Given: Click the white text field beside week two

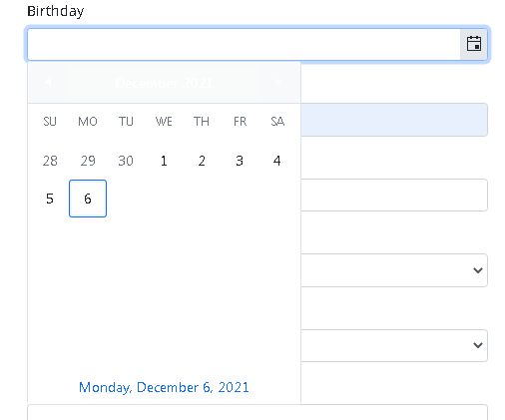Looking at the screenshot, I should (394, 195).
